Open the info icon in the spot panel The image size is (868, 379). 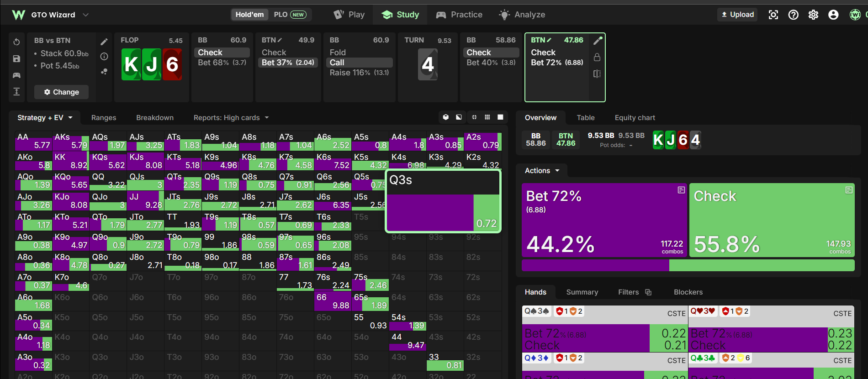pyautogui.click(x=104, y=57)
